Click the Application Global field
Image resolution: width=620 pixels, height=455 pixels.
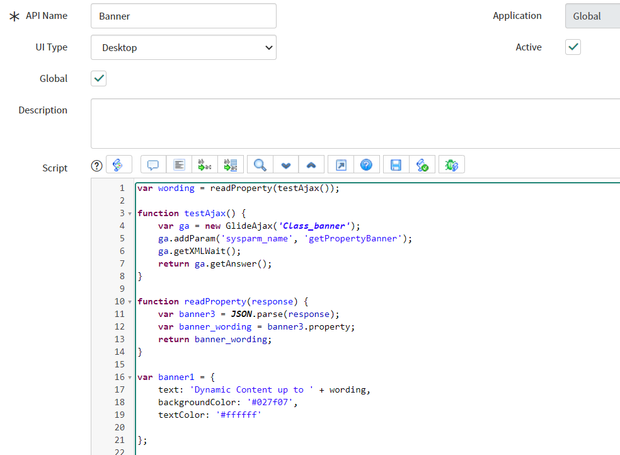pyautogui.click(x=592, y=16)
